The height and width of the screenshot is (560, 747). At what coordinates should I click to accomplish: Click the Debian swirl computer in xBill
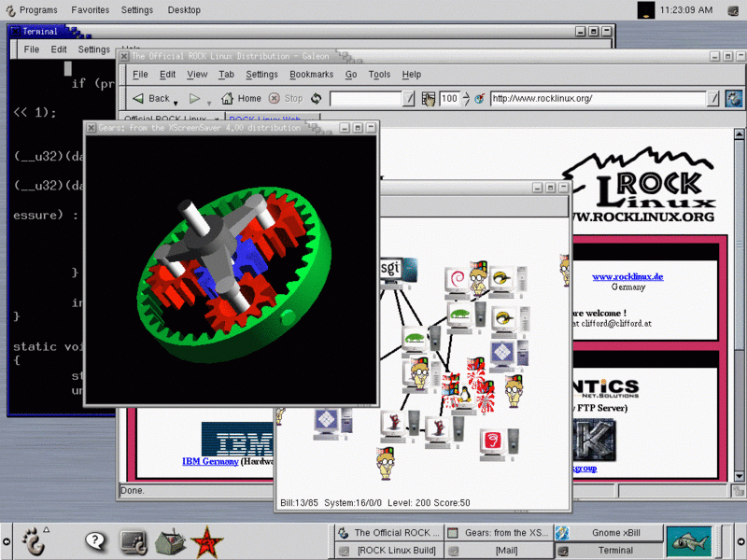(457, 282)
